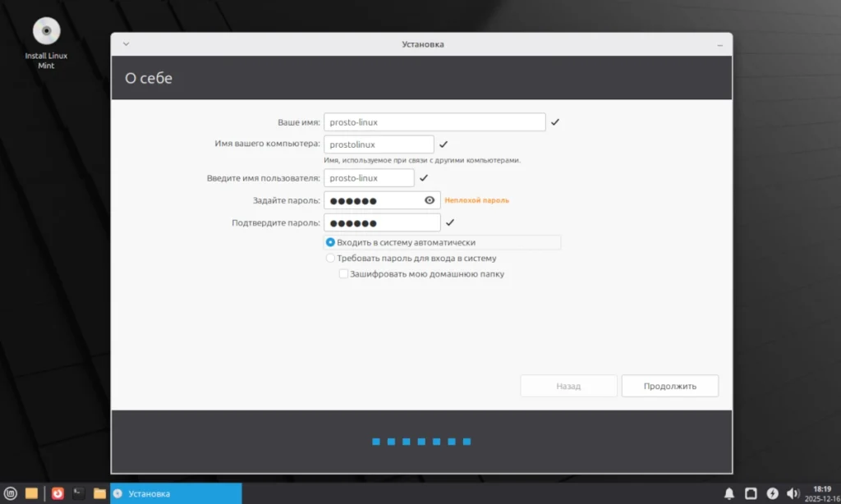This screenshot has height=504, width=841.
Task: Minimize the Установка installer window
Action: [x=719, y=45]
